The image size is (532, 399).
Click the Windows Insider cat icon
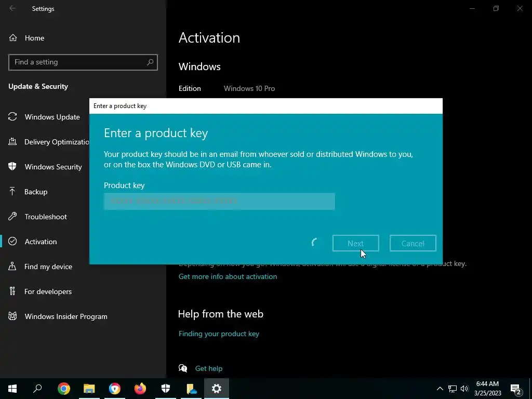point(12,316)
